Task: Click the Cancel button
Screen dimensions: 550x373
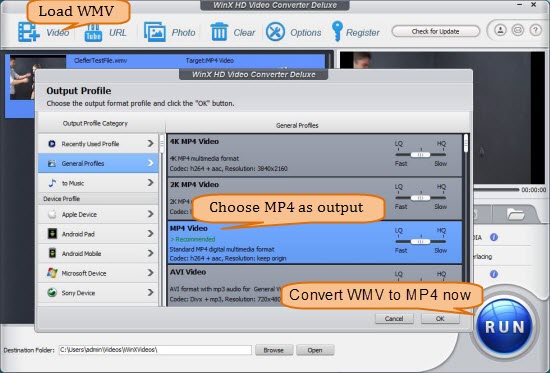Action: tap(394, 318)
